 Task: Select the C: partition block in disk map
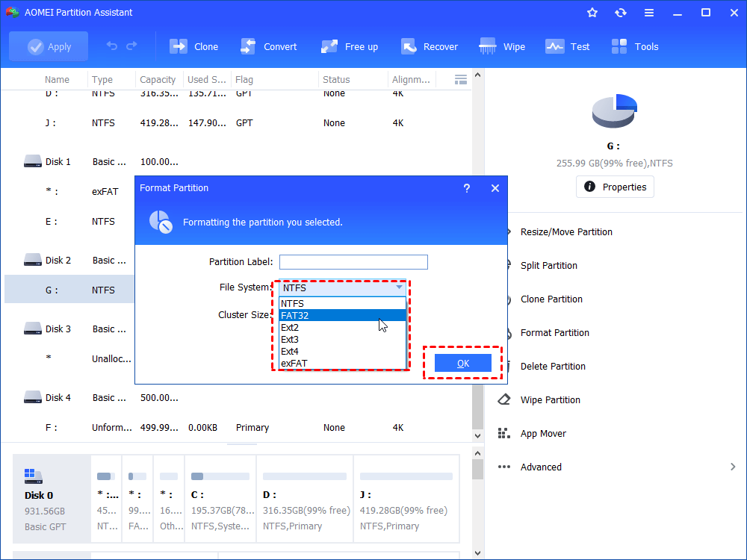220,499
